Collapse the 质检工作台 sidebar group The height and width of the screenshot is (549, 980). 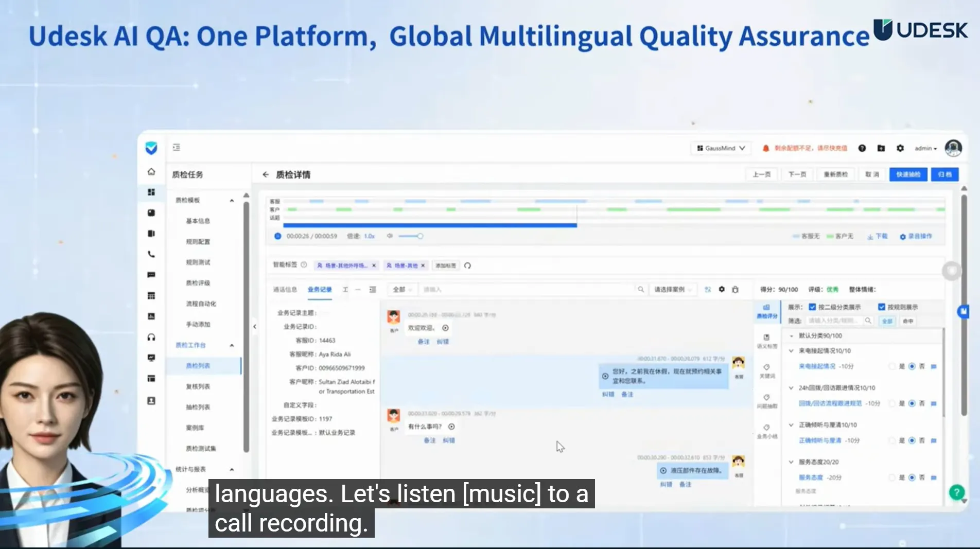tap(232, 345)
